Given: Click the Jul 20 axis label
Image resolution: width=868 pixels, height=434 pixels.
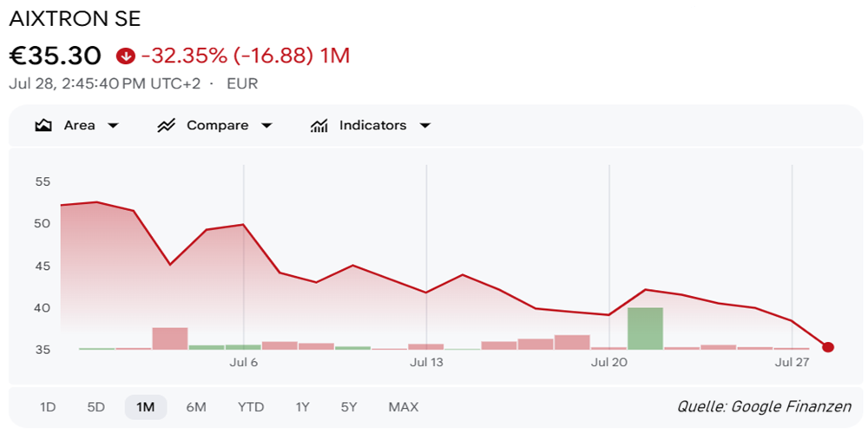Looking at the screenshot, I should coord(609,363).
